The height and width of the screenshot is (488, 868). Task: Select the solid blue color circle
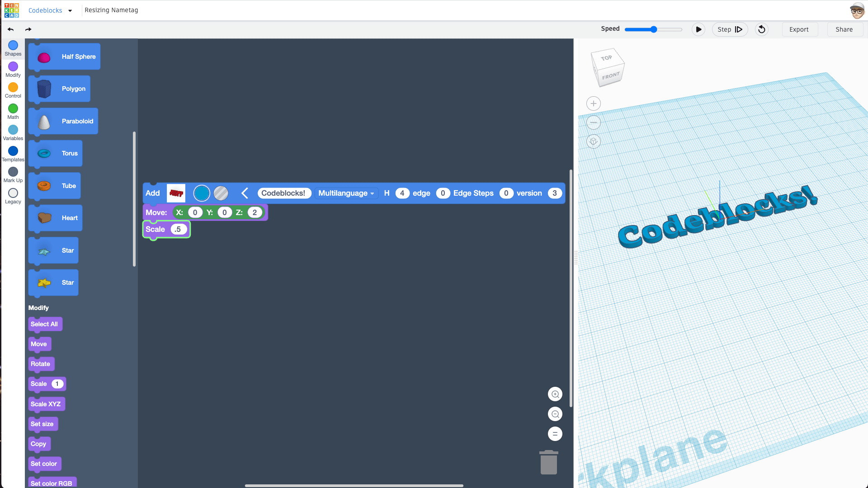coord(202,193)
